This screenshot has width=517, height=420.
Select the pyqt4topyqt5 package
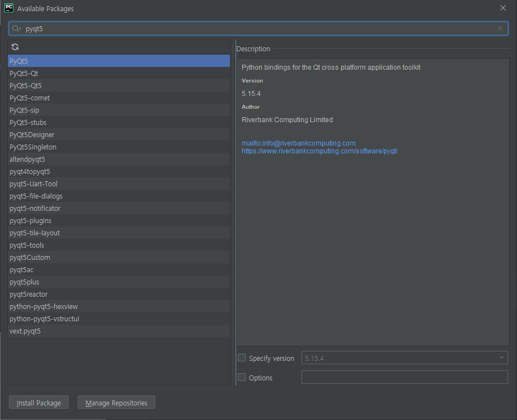point(119,172)
